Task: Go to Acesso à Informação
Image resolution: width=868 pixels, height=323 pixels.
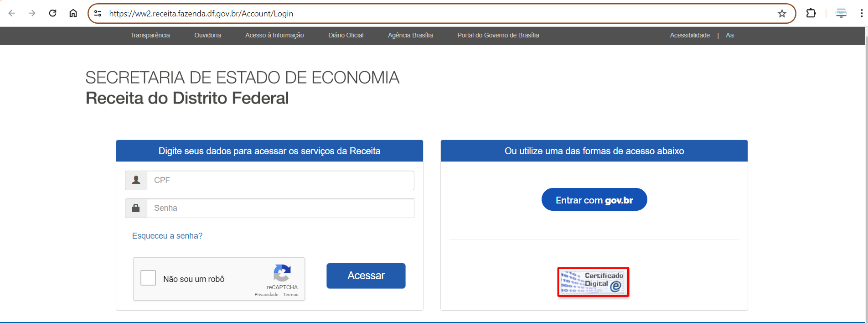Action: click(274, 36)
